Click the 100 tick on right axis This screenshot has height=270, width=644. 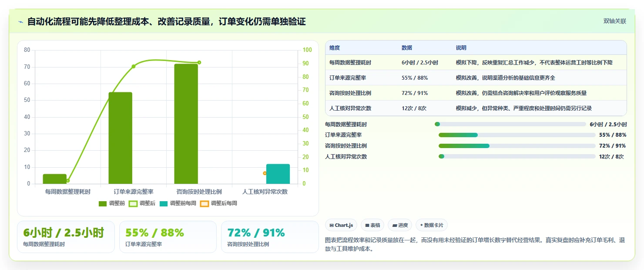[307, 50]
